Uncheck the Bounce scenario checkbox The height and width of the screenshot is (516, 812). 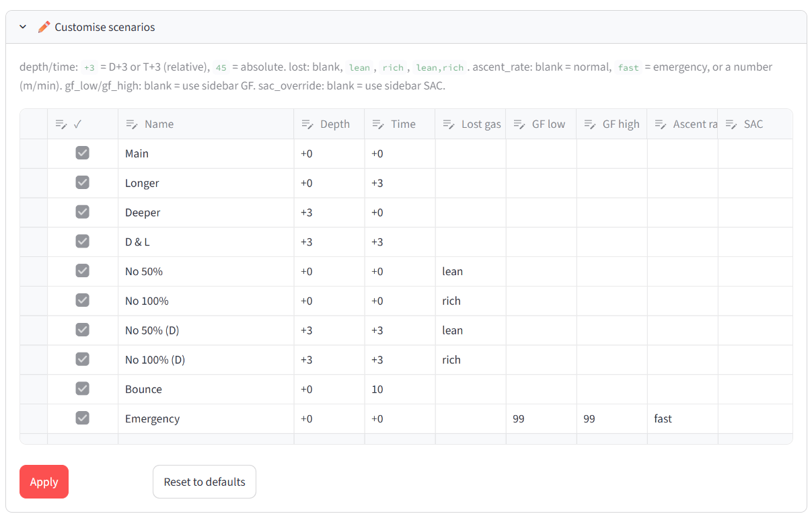coord(82,388)
